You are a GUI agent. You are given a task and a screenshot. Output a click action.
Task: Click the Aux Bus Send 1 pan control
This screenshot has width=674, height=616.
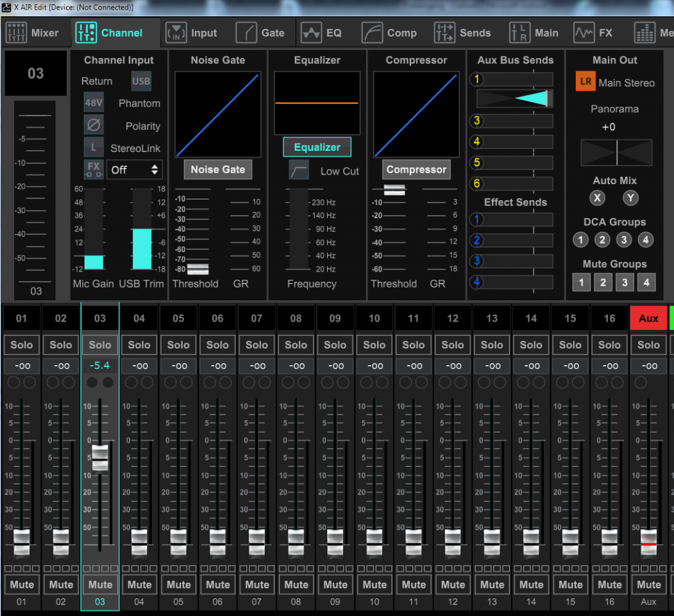pos(514,99)
